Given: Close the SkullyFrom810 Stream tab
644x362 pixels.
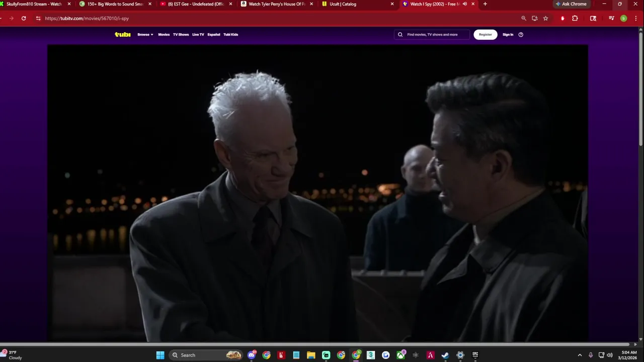Looking at the screenshot, I should [x=69, y=4].
